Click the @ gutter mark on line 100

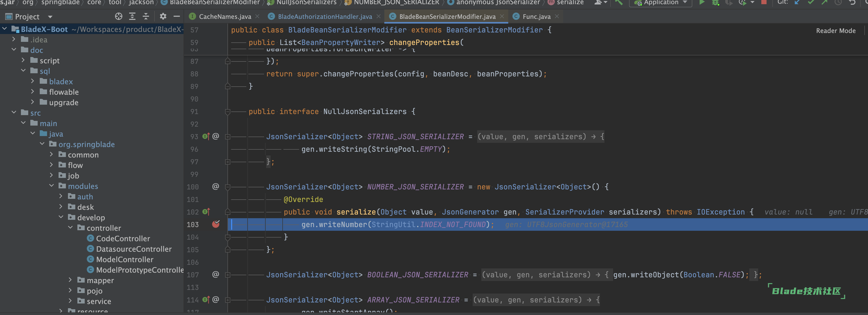tap(216, 186)
